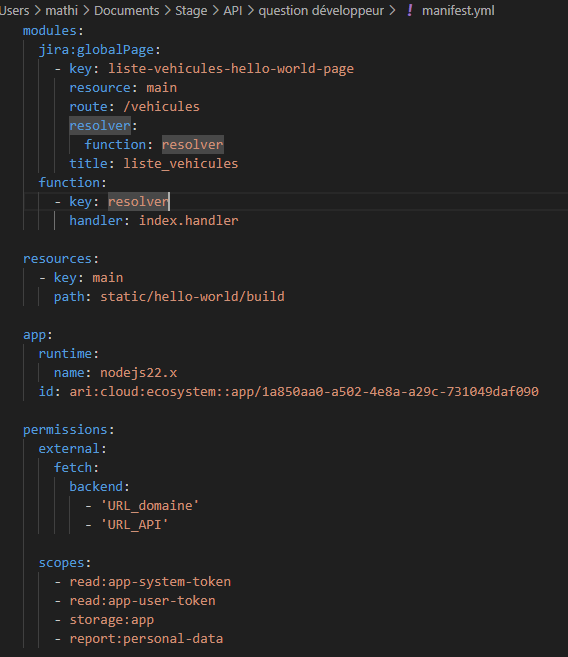Click the 'jira:globalPage' key
Image resolution: width=568 pixels, height=657 pixels.
[96, 50]
